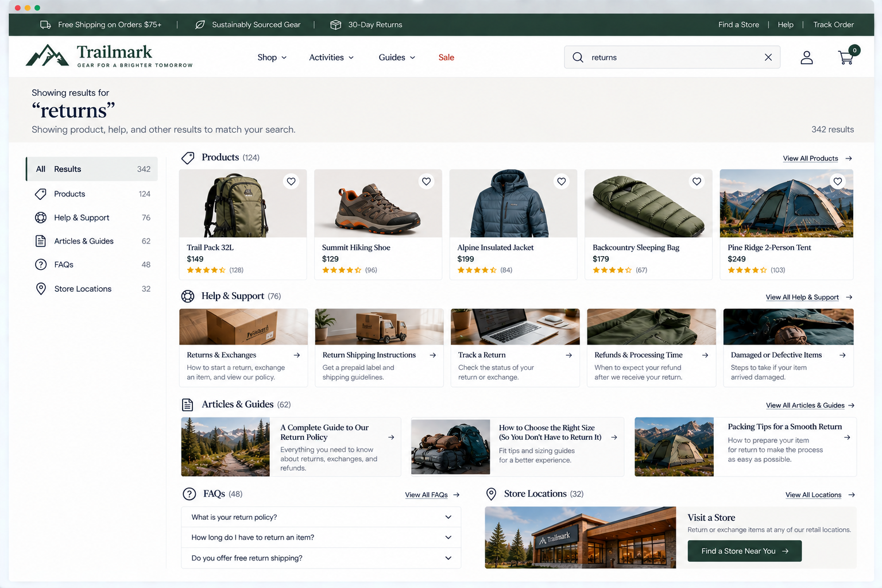Click the Trailmark mountain logo

47,56
